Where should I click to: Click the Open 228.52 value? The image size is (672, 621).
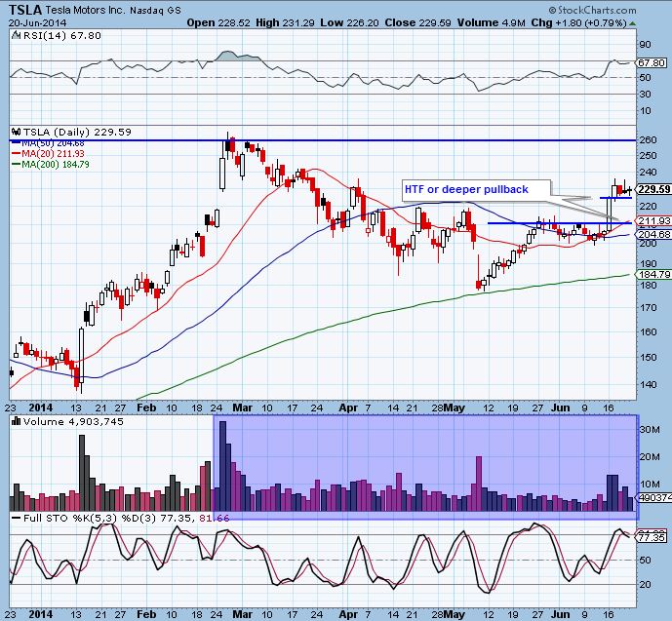(x=218, y=22)
